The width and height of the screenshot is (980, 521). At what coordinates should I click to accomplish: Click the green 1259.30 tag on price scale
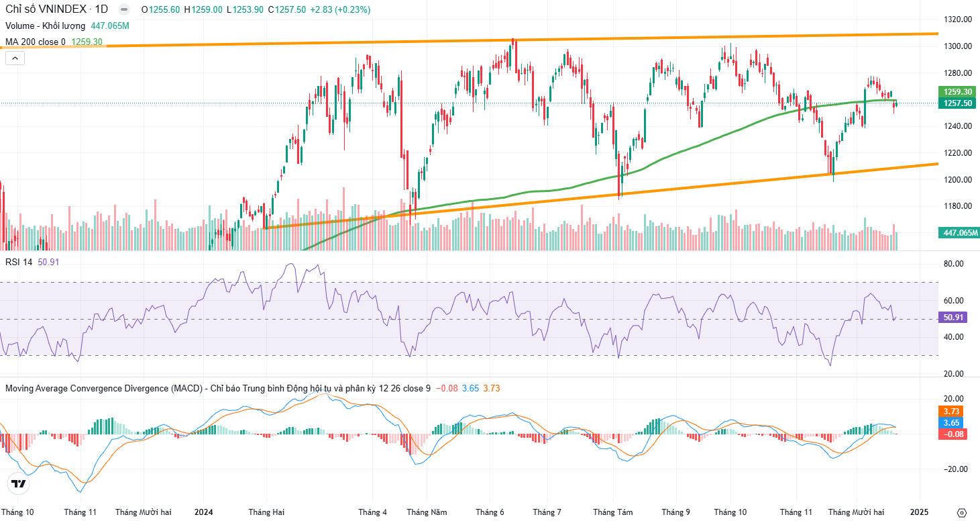pyautogui.click(x=959, y=92)
